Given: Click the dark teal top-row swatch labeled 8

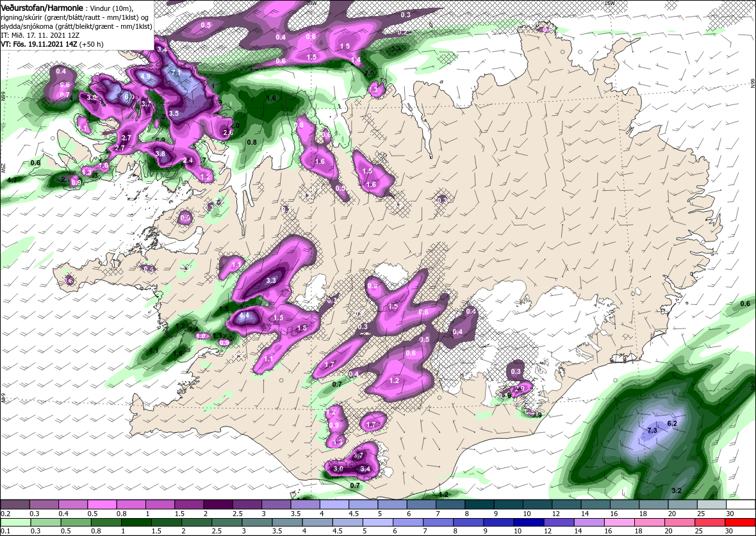Looking at the screenshot, I should [x=479, y=505].
